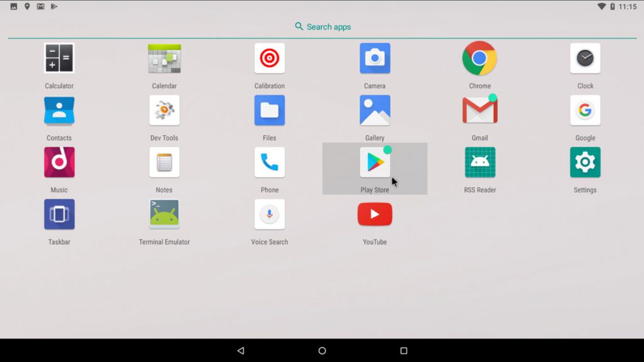
Task: Open Chrome browser
Action: 479,58
